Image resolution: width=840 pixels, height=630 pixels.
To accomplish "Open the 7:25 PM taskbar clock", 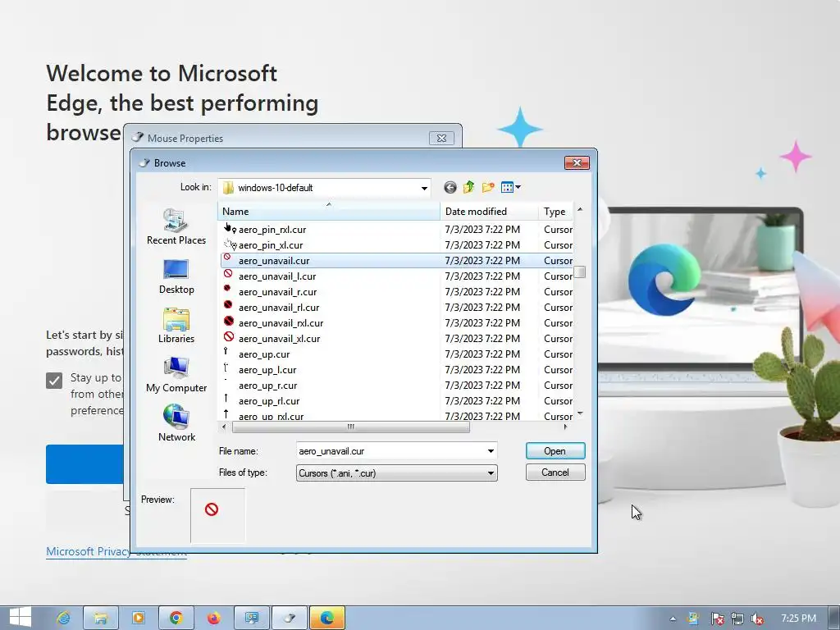I will tap(798, 619).
